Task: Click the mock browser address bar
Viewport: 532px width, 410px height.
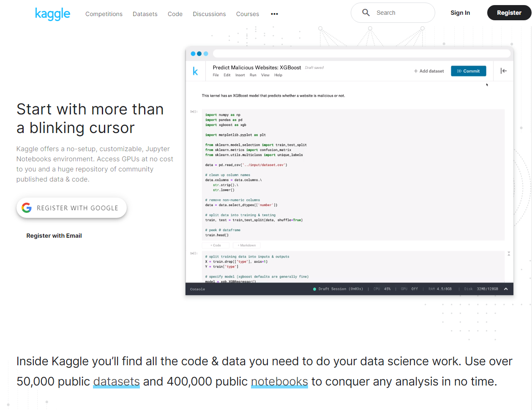Action: click(x=362, y=54)
